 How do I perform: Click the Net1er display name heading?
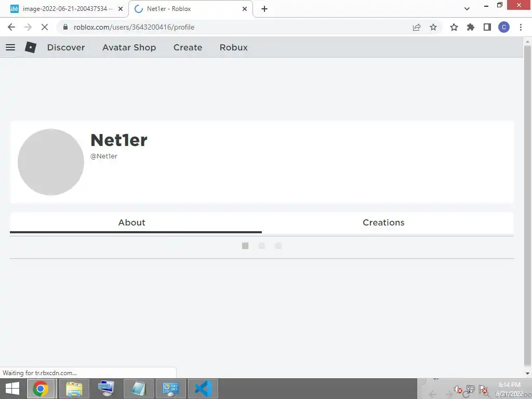[119, 140]
